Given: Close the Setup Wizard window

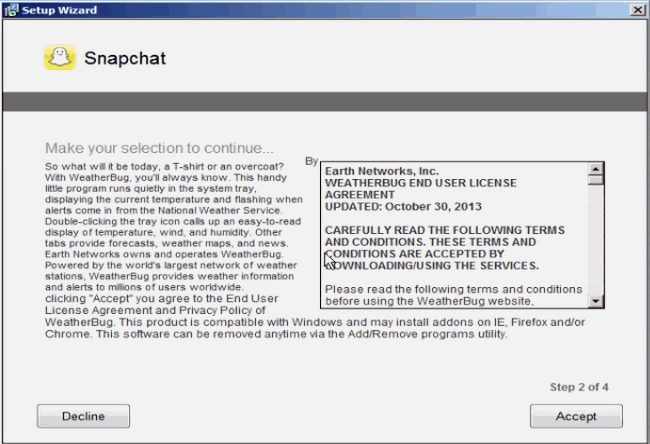Looking at the screenshot, I should pos(638,10).
